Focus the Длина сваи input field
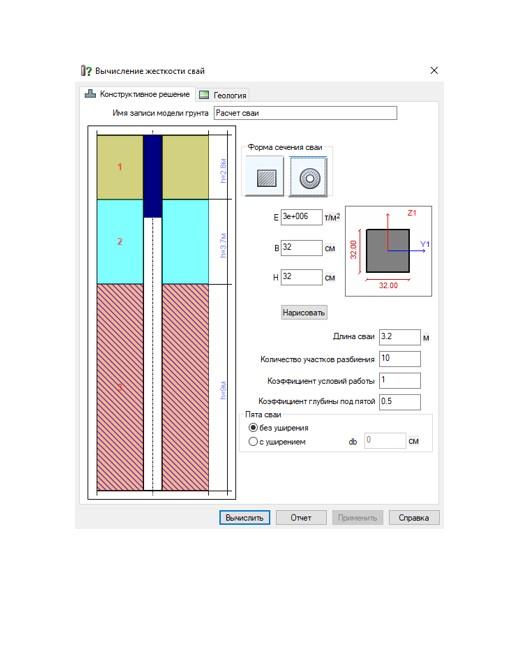This screenshot has height=654, width=508. point(400,337)
